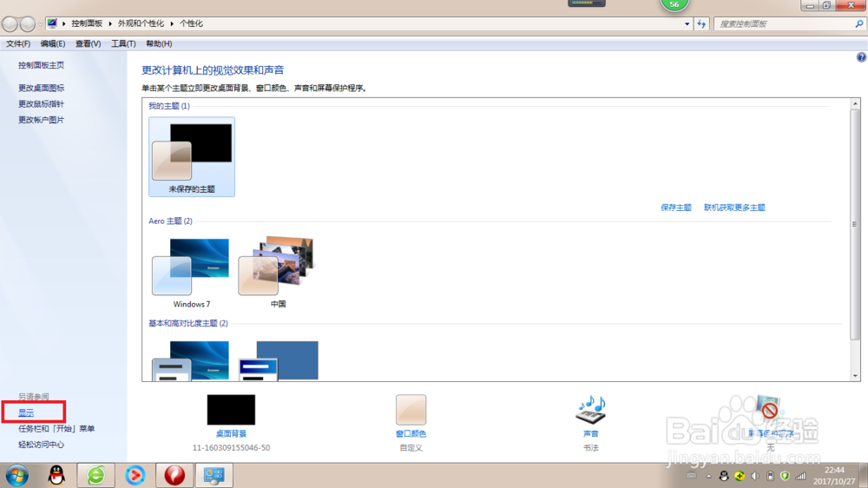Open the volume speaker tray icon

(x=755, y=476)
